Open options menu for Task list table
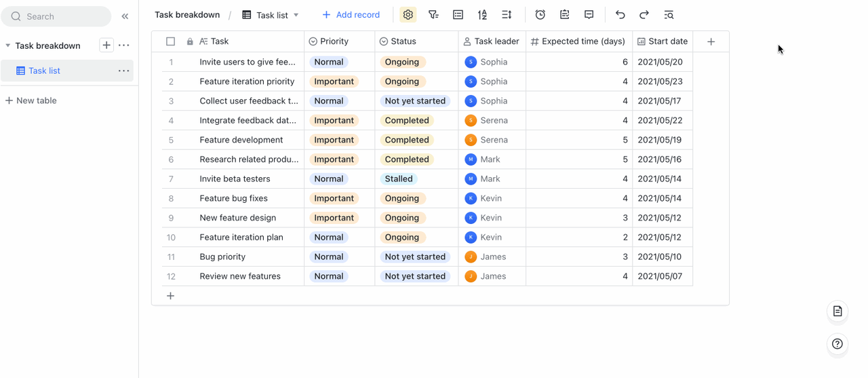Screen dimensions: 868x378 [x=123, y=71]
